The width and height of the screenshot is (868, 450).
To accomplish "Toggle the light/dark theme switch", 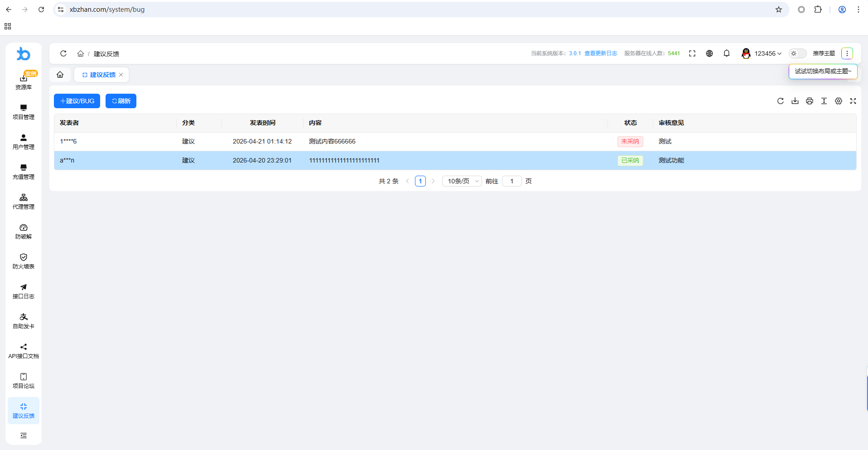I will [797, 53].
